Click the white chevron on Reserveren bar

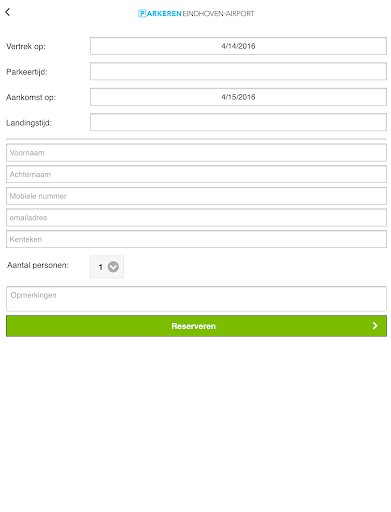(375, 326)
